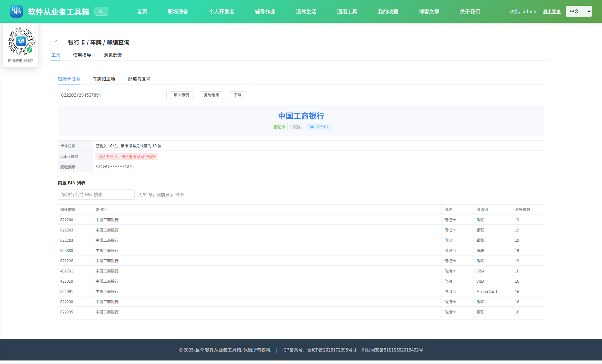Click the bank card number input field
The height and width of the screenshot is (364, 602).
112,95
